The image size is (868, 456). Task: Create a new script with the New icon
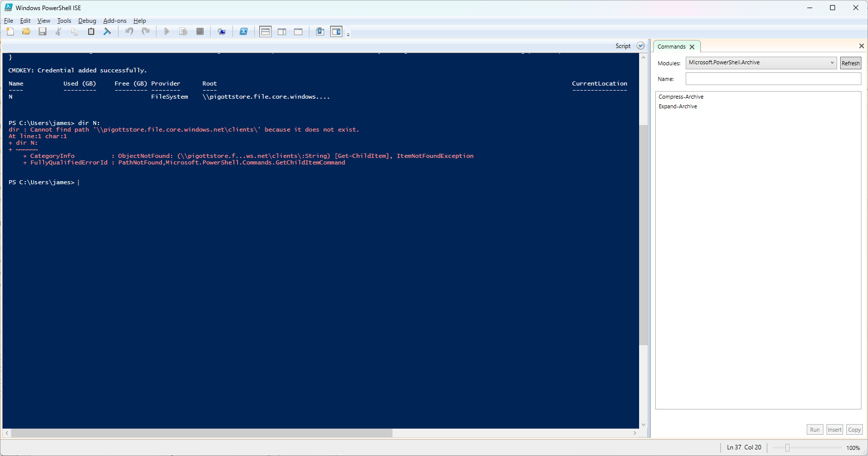pos(10,31)
